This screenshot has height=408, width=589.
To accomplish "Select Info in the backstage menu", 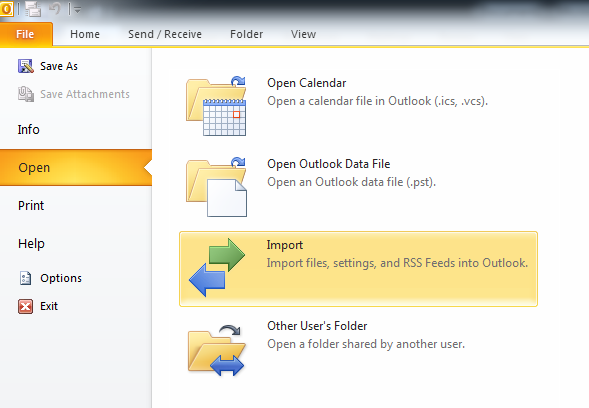I will (x=29, y=130).
